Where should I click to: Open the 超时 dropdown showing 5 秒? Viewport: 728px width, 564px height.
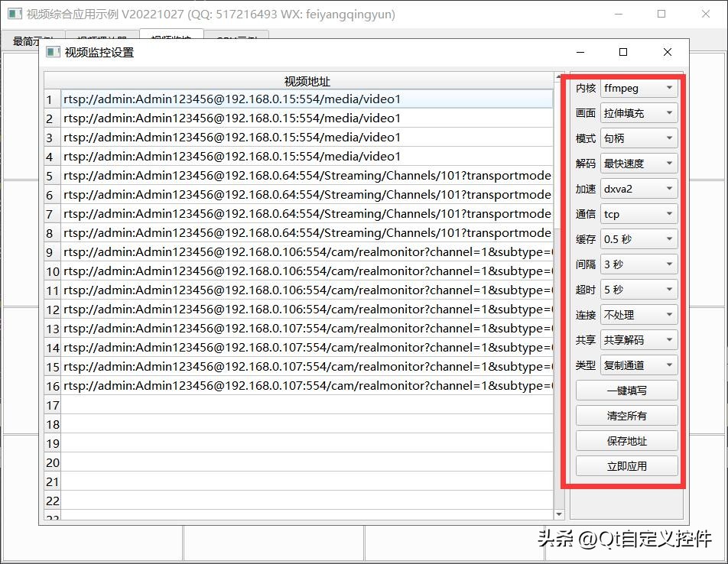pos(639,289)
